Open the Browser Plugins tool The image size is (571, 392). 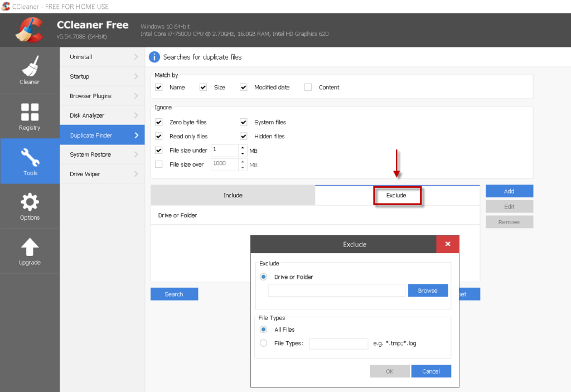(x=103, y=96)
